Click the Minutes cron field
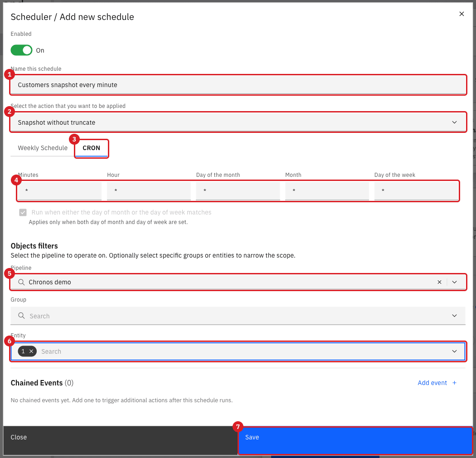 coord(59,191)
